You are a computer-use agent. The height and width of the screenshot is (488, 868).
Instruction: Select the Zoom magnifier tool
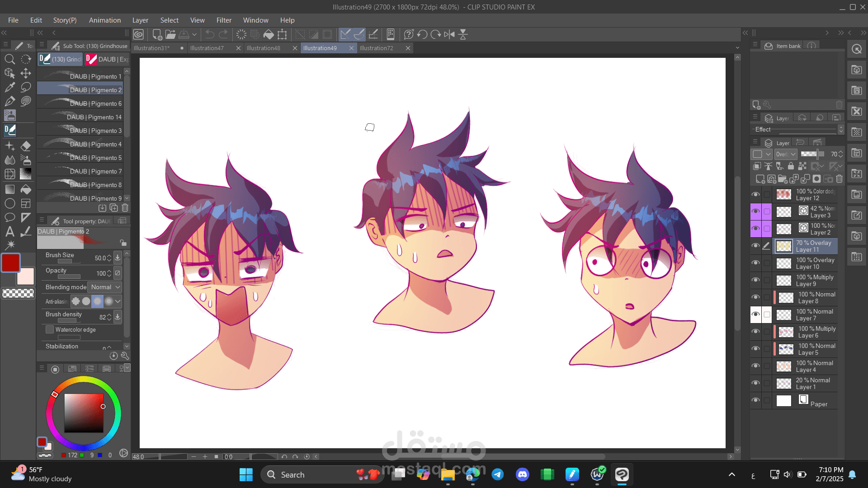coord(9,59)
